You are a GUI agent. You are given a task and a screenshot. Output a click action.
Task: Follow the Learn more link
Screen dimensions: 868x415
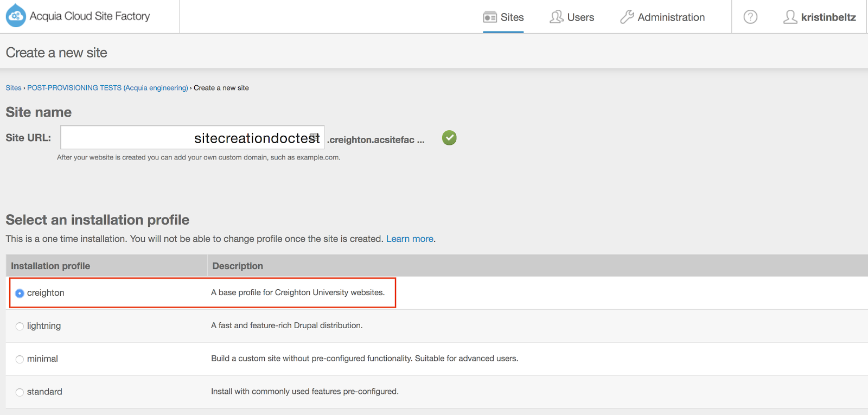click(410, 239)
